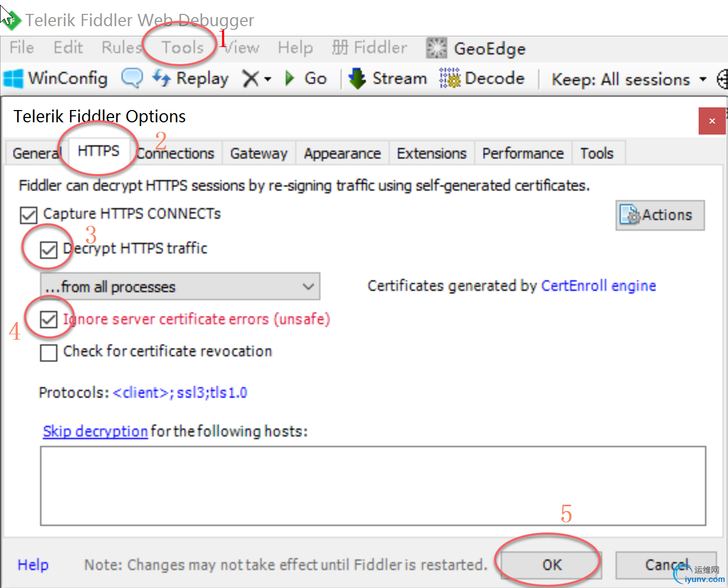728x588 pixels.
Task: Open the Keep: All sessions dropdown
Action: [x=629, y=80]
